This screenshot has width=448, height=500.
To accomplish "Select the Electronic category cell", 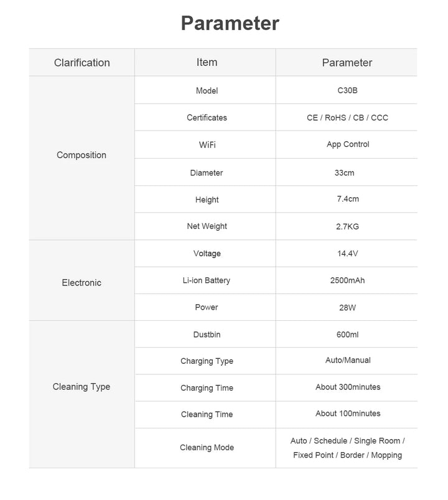I will (x=82, y=282).
